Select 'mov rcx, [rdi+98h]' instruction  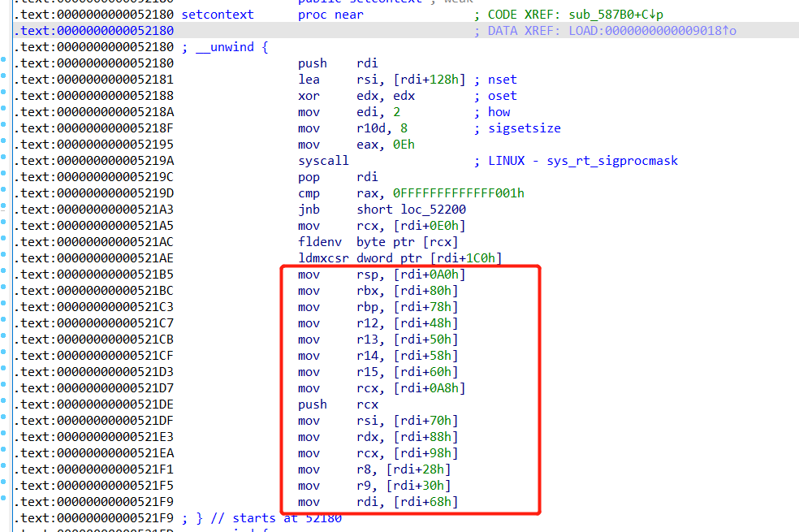coord(378,453)
